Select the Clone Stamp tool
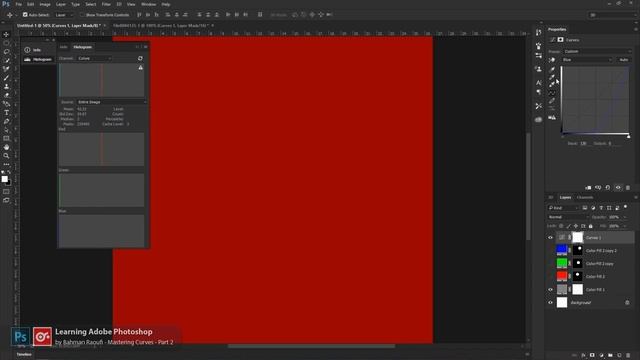 pos(6,87)
